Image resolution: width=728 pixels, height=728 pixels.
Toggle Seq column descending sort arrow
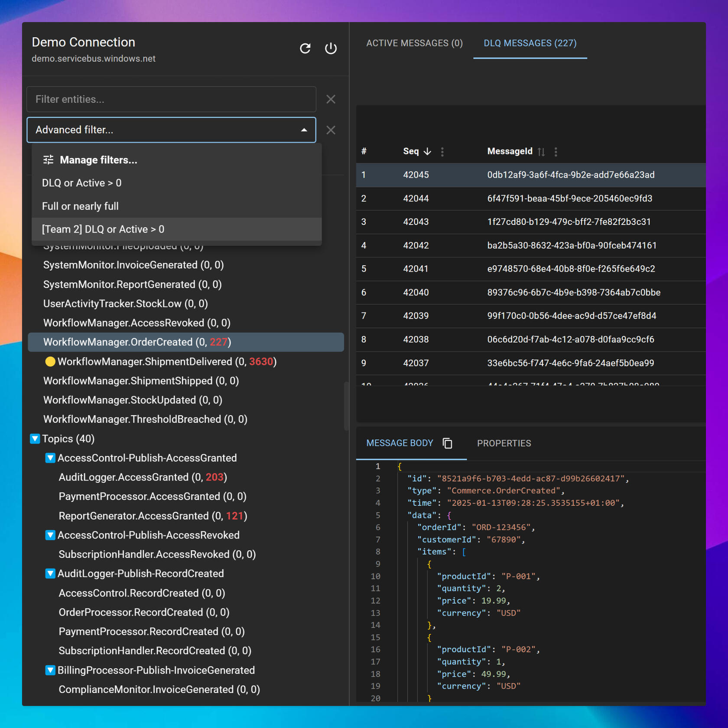427,152
